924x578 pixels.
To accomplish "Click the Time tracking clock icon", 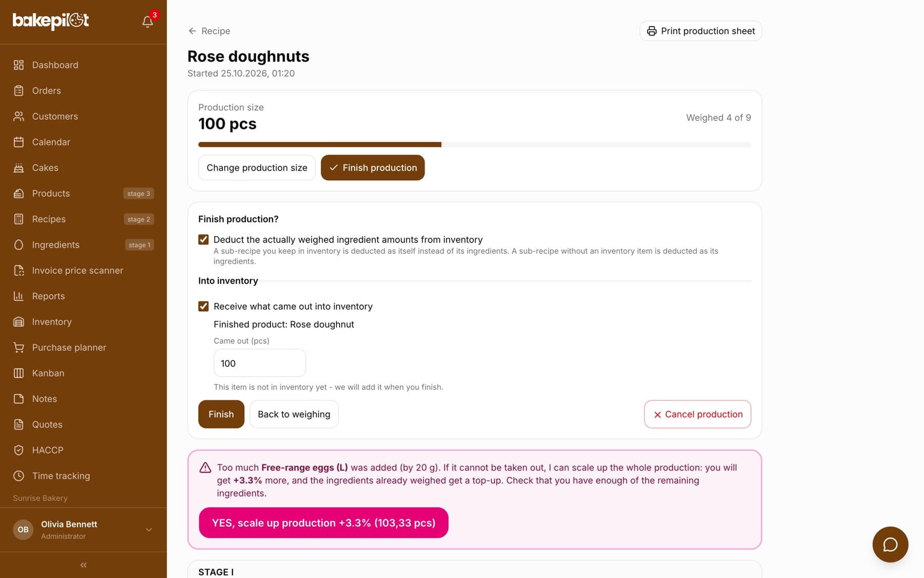I will point(18,476).
